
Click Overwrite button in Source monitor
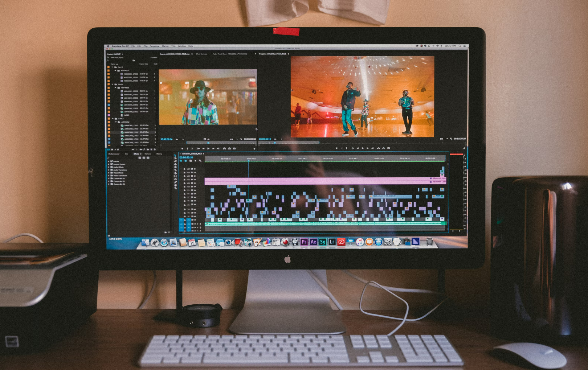pos(229,149)
